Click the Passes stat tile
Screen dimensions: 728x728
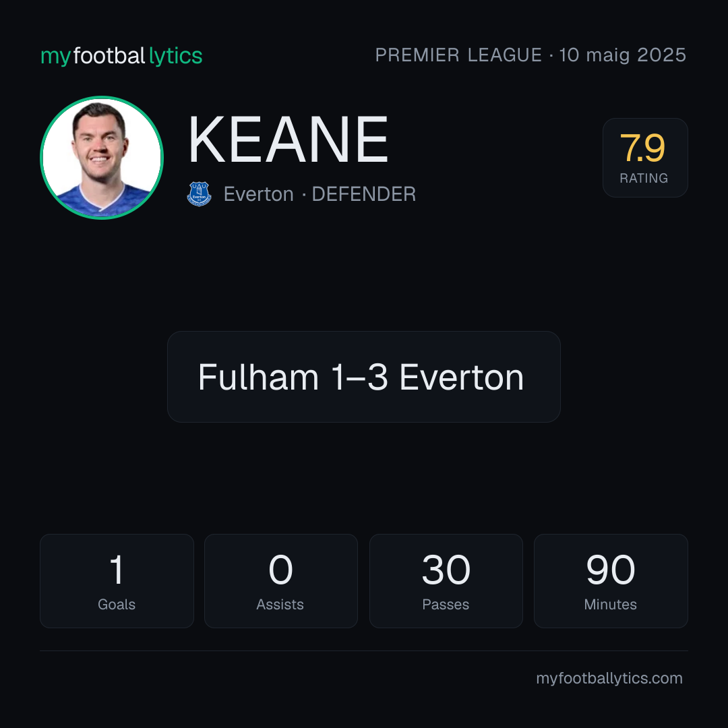click(x=446, y=581)
